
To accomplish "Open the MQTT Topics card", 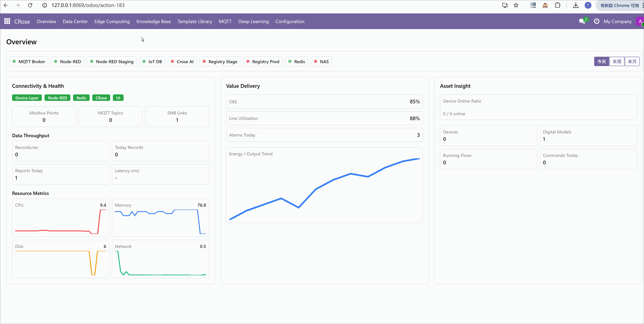I will pyautogui.click(x=111, y=116).
